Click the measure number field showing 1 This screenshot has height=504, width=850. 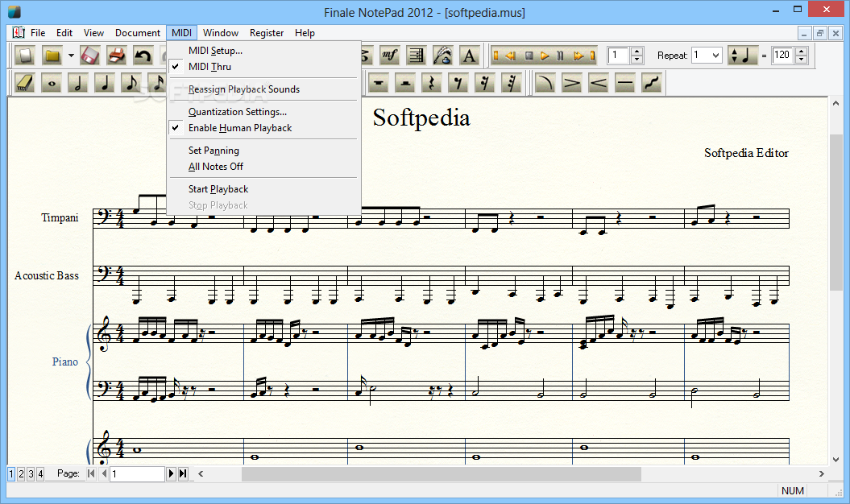point(618,56)
